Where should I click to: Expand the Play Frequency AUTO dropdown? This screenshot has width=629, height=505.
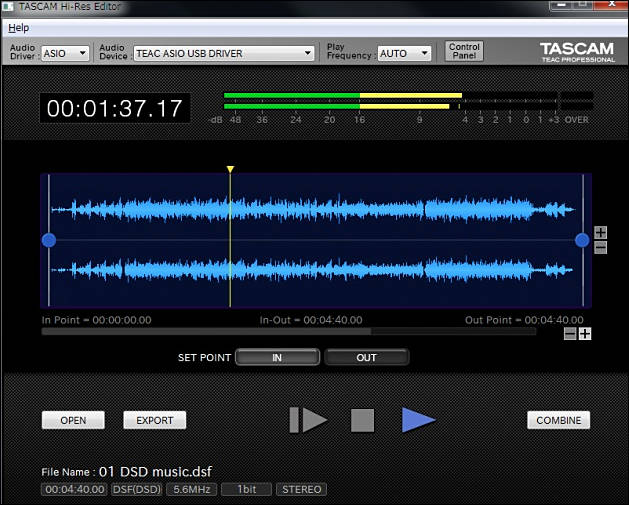click(404, 53)
